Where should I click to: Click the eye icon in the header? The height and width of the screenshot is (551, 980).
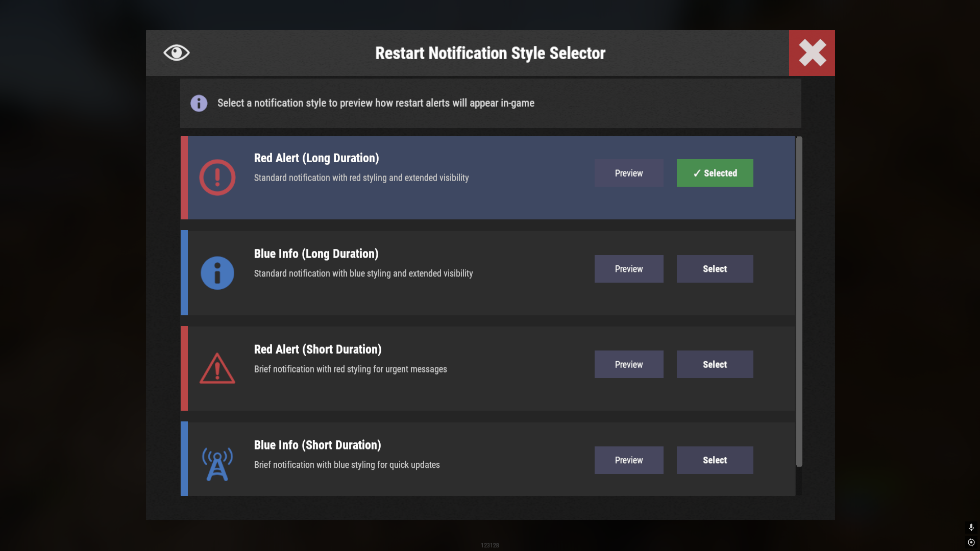tap(177, 53)
